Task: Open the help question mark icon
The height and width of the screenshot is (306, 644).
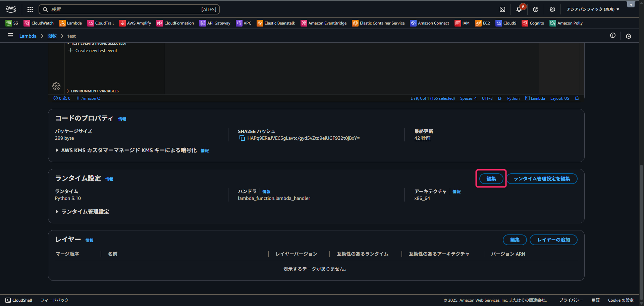Action: [536, 9]
